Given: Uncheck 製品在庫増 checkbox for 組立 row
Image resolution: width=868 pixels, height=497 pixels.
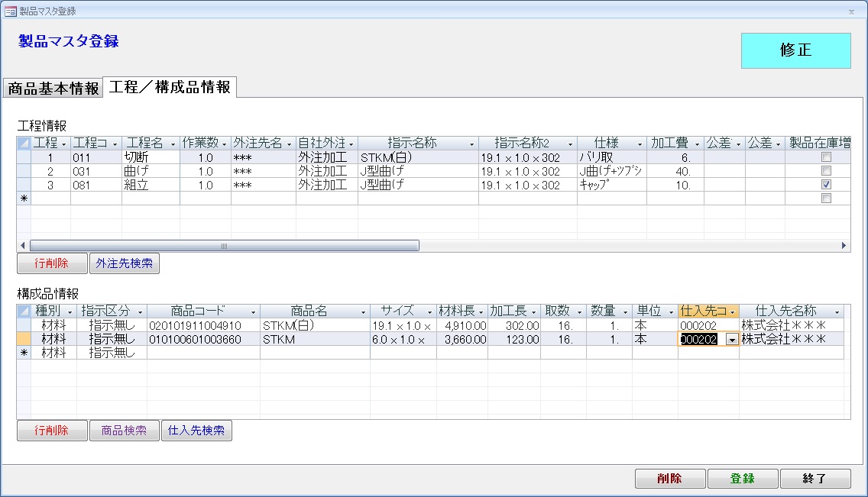Looking at the screenshot, I should (826, 185).
